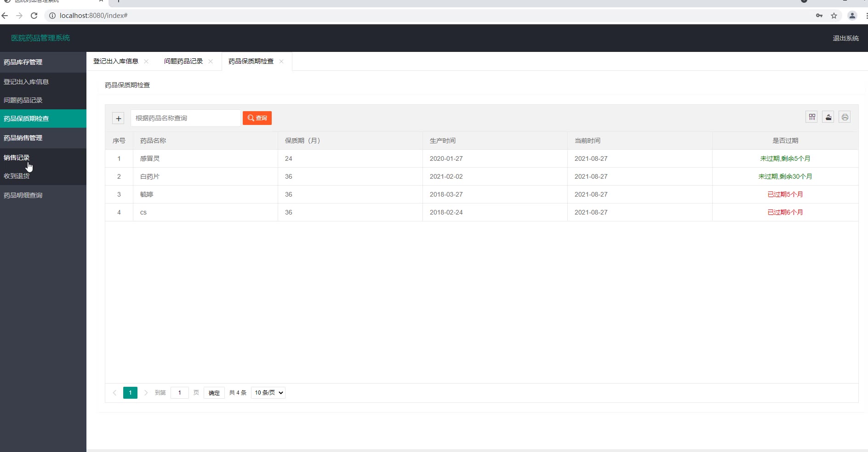
Task: Open the 10 条/页 page size dropdown
Action: [268, 393]
